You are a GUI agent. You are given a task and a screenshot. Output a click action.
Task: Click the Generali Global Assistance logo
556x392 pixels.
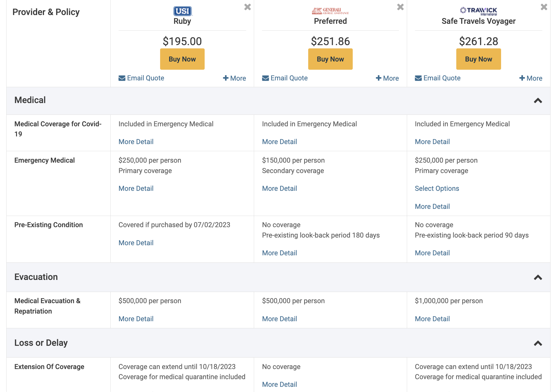click(x=330, y=11)
